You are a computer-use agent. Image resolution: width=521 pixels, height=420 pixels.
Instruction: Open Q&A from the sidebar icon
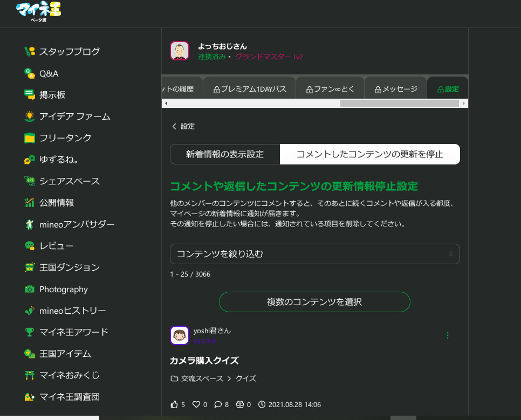30,73
